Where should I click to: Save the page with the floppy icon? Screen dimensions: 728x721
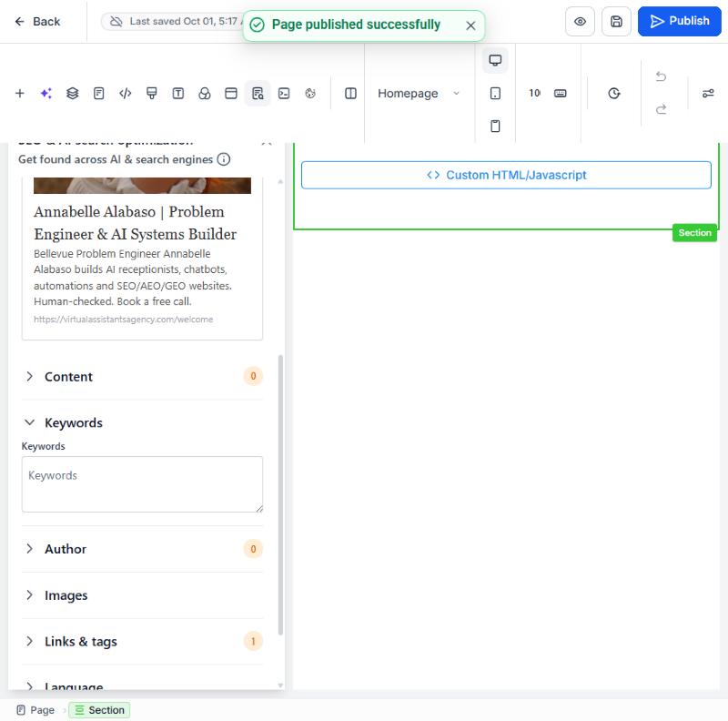coord(616,21)
